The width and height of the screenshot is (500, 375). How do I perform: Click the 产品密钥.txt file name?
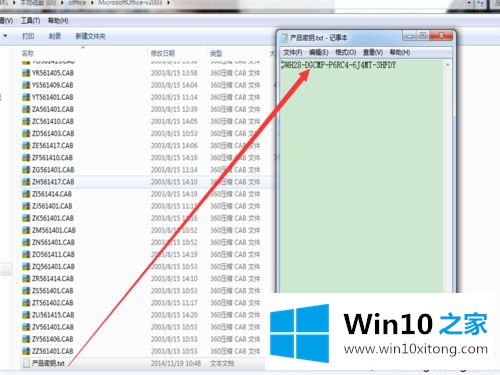pyautogui.click(x=48, y=363)
